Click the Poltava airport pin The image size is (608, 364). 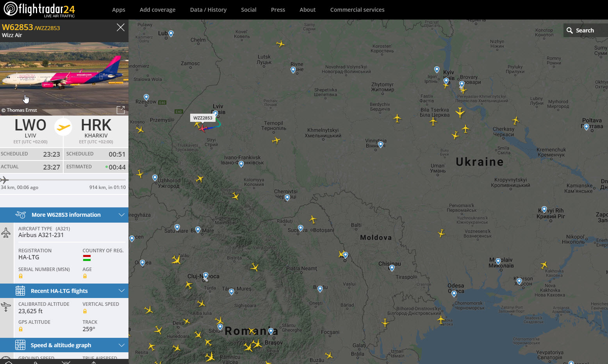(x=586, y=127)
